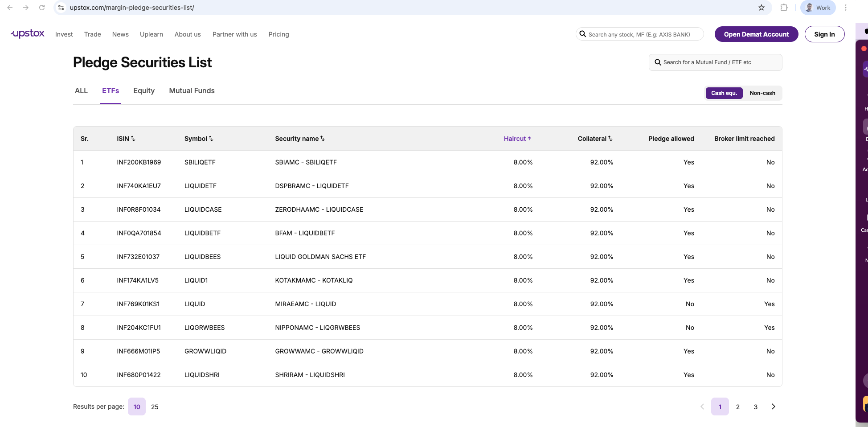
Task: Click Open Demat Account button
Action: click(x=756, y=34)
